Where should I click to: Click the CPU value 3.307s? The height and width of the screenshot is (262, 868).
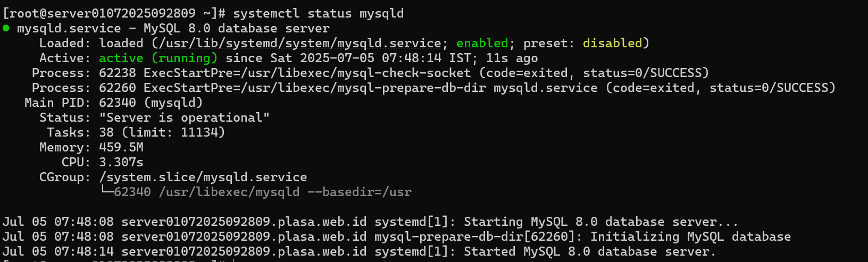click(x=121, y=162)
